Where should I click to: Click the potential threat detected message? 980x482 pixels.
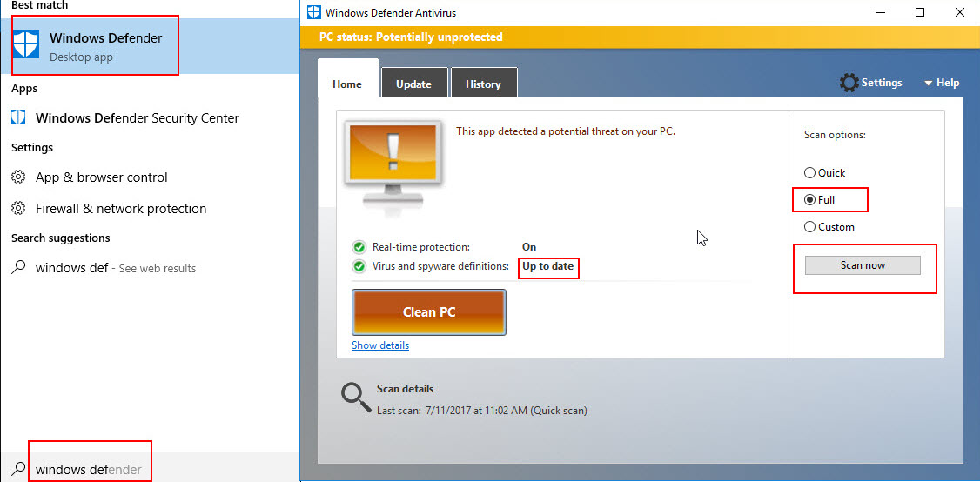tap(566, 131)
